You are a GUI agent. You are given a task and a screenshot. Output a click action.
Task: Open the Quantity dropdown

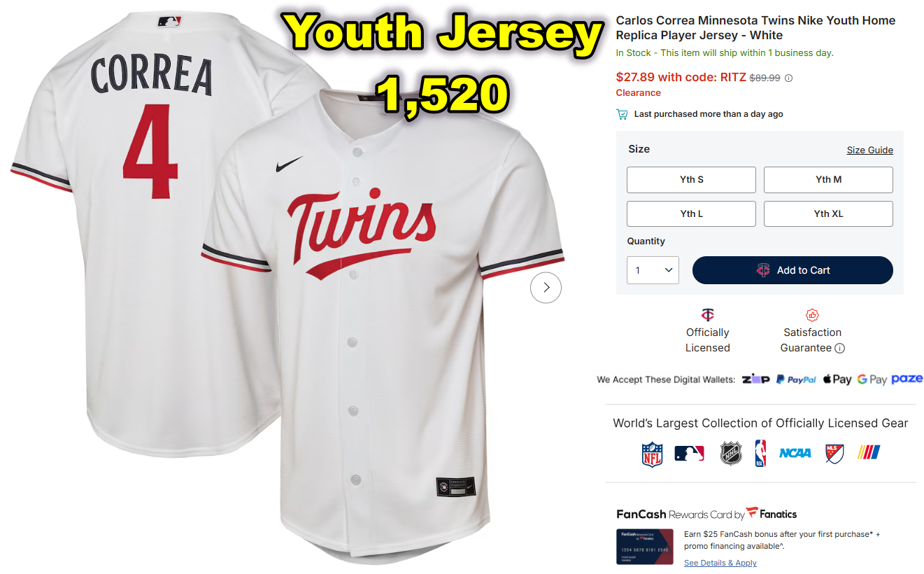[653, 270]
